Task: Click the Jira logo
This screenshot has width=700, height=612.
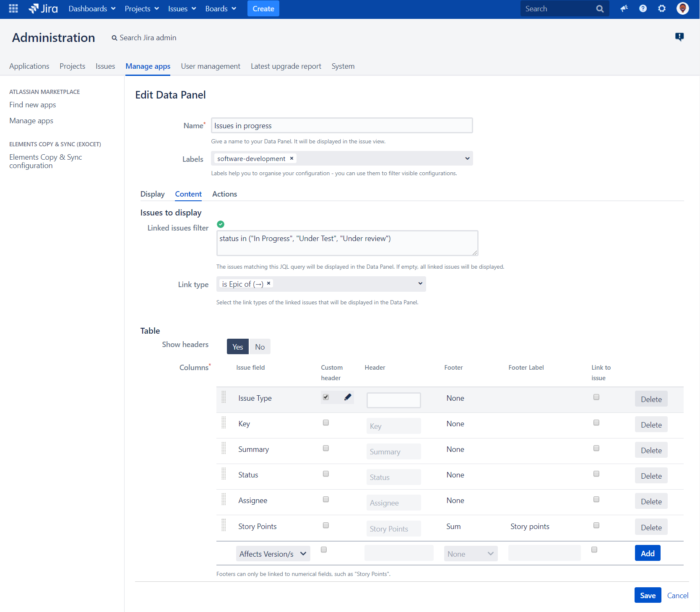Action: point(43,8)
